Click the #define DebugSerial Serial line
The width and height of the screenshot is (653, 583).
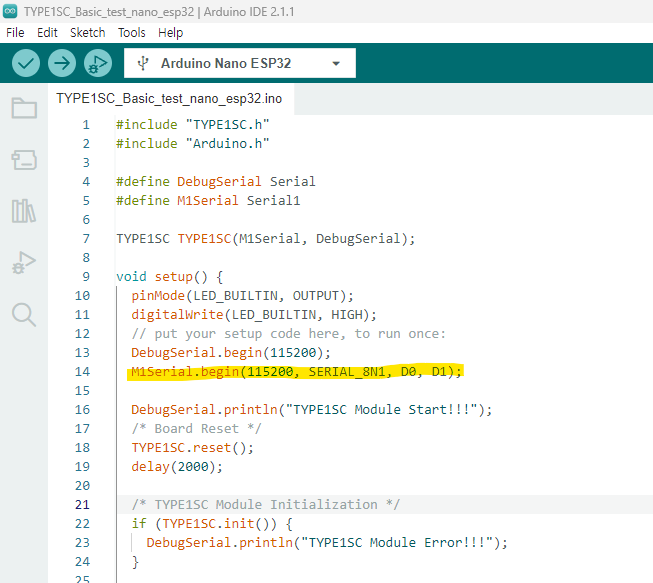[216, 182]
